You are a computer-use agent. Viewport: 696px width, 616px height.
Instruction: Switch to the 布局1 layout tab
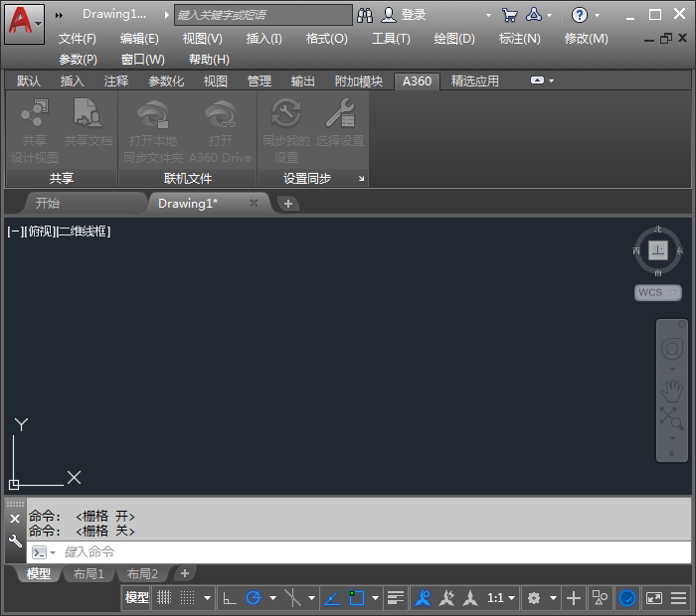(88, 574)
